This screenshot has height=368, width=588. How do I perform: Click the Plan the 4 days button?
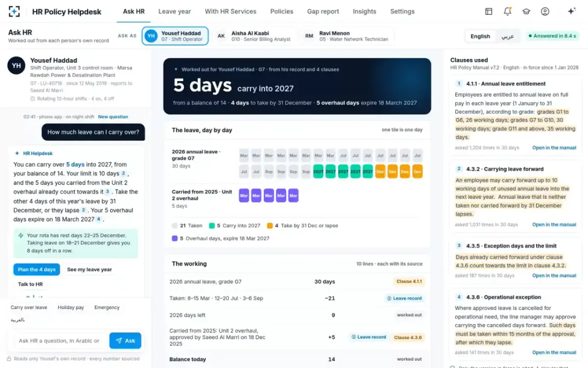pyautogui.click(x=37, y=269)
